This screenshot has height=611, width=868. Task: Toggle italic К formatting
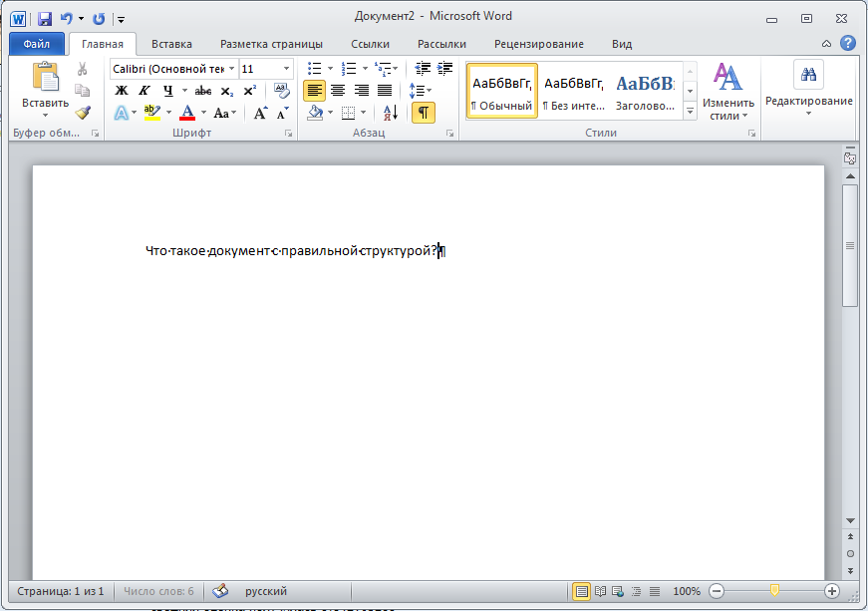145,91
